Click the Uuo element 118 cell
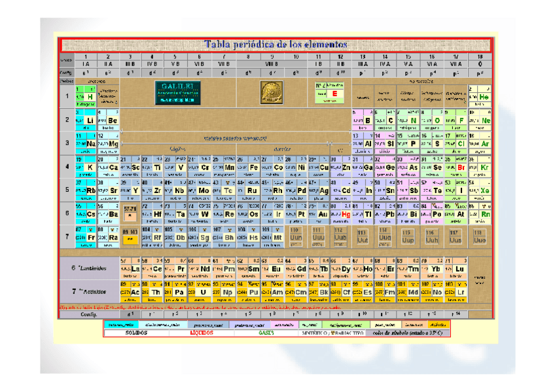This screenshot has width=555, height=392. pyautogui.click(x=480, y=237)
